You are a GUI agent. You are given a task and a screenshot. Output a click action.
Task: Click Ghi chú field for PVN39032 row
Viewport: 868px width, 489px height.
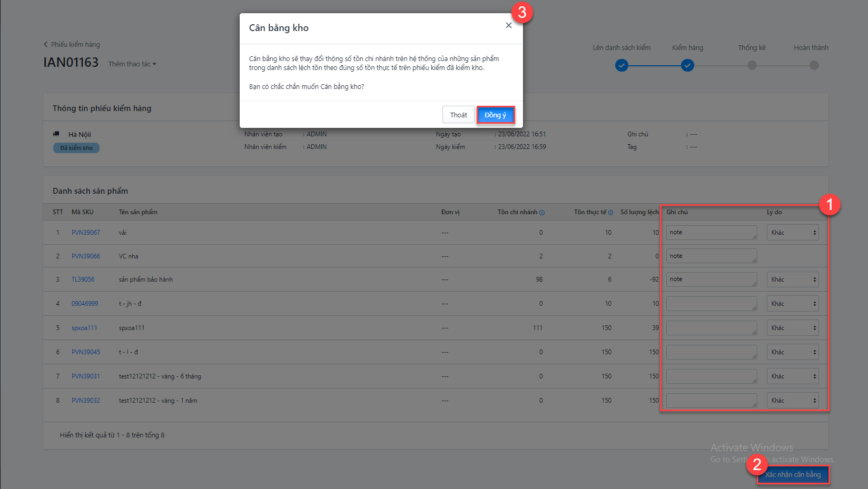[712, 401]
